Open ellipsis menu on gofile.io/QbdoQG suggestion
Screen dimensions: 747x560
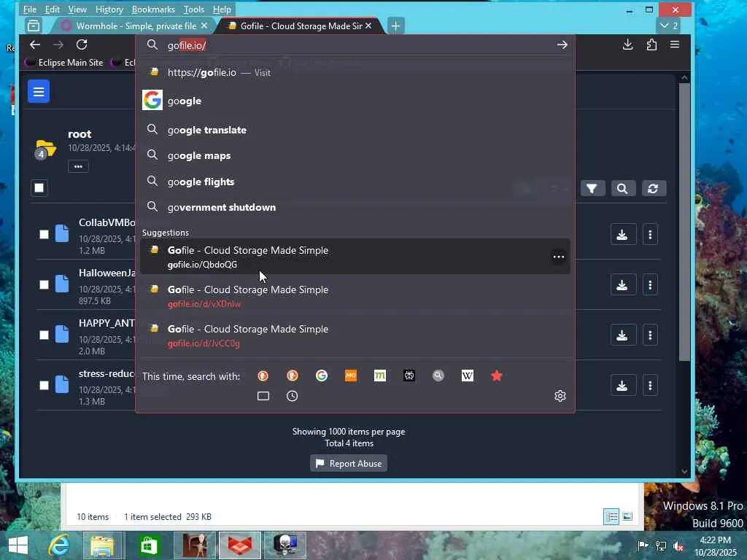point(558,257)
